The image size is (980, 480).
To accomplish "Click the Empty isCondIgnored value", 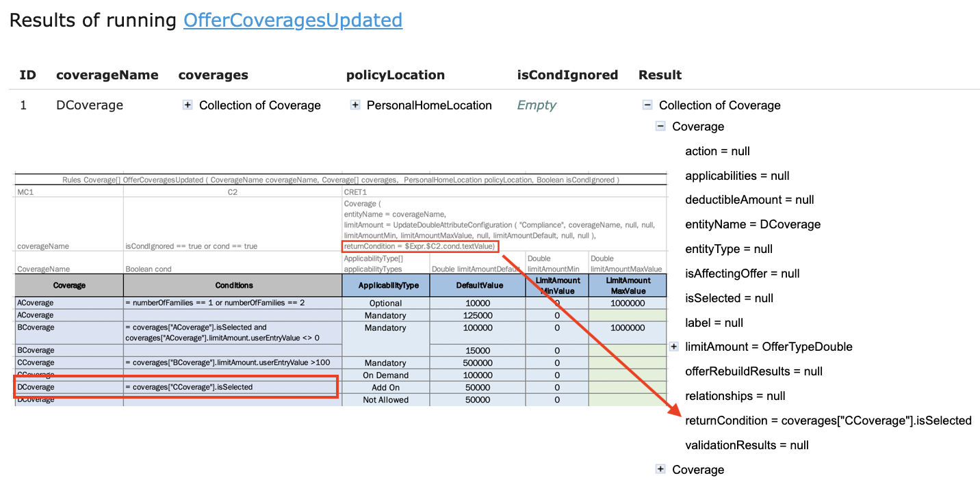I will (x=537, y=105).
